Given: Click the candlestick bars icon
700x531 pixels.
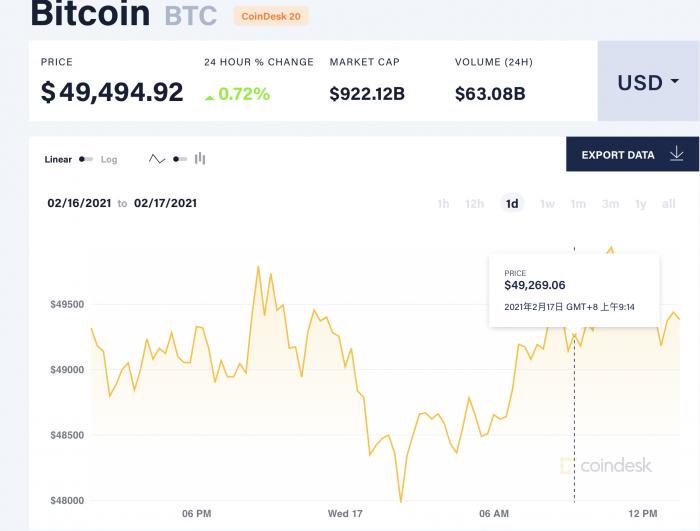Looking at the screenshot, I should pos(200,158).
